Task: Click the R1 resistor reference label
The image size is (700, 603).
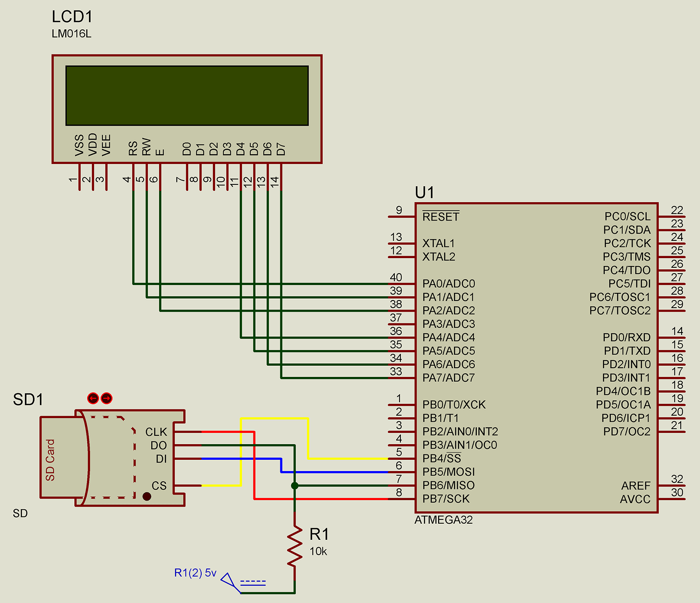Action: (319, 534)
